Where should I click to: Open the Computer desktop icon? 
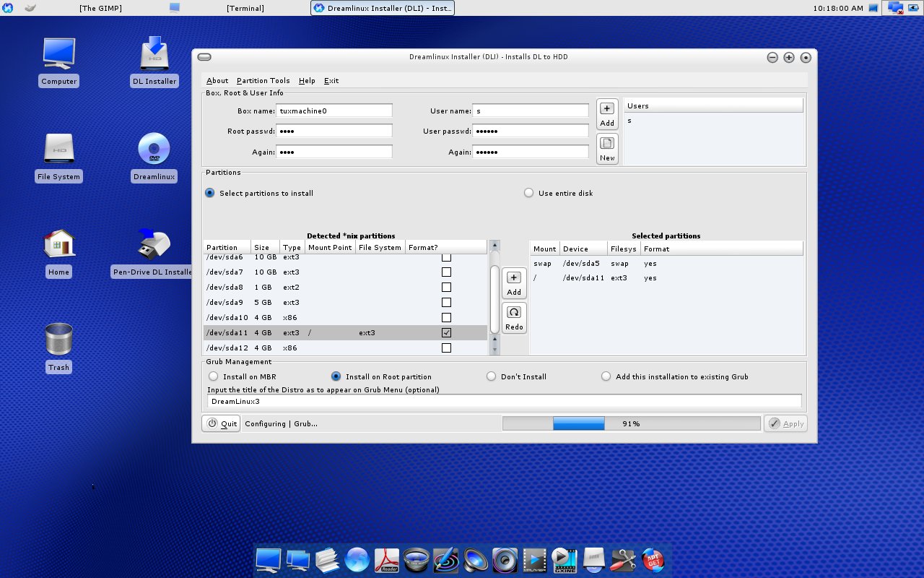[58, 62]
